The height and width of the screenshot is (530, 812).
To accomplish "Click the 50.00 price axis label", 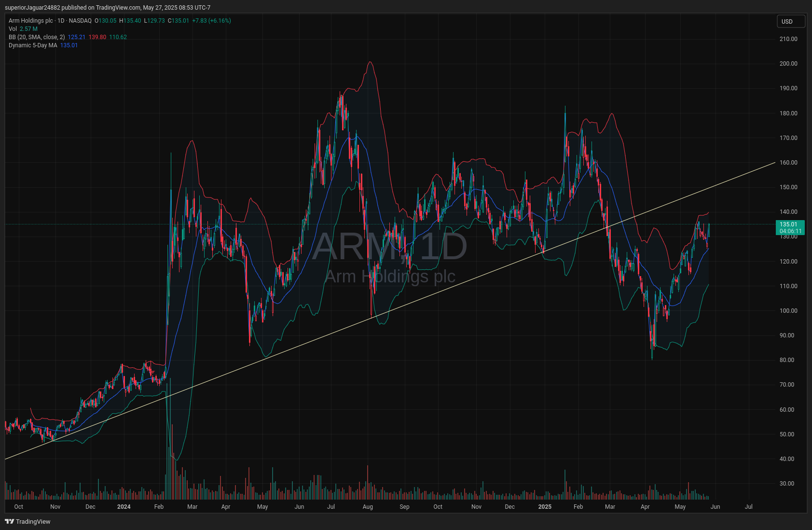I will tap(787, 434).
